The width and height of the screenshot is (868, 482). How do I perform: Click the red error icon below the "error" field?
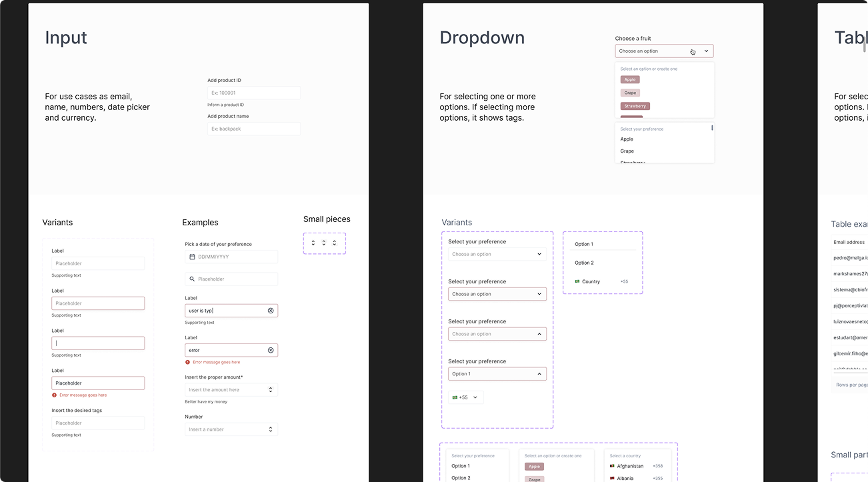[x=187, y=362]
